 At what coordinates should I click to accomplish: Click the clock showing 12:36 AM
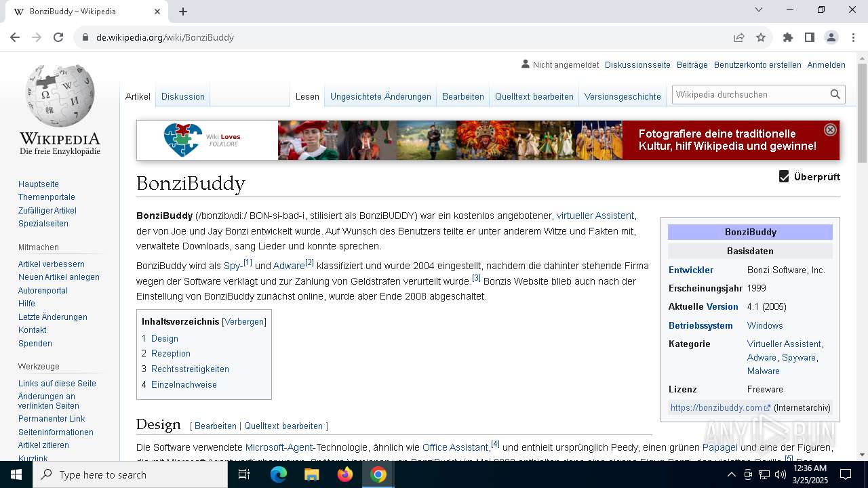(x=810, y=468)
